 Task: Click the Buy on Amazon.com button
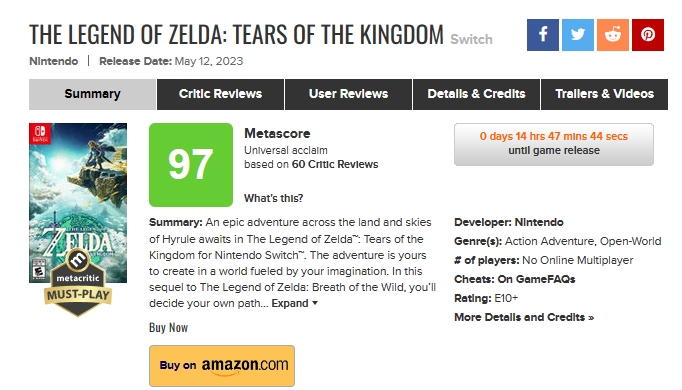pos(222,366)
